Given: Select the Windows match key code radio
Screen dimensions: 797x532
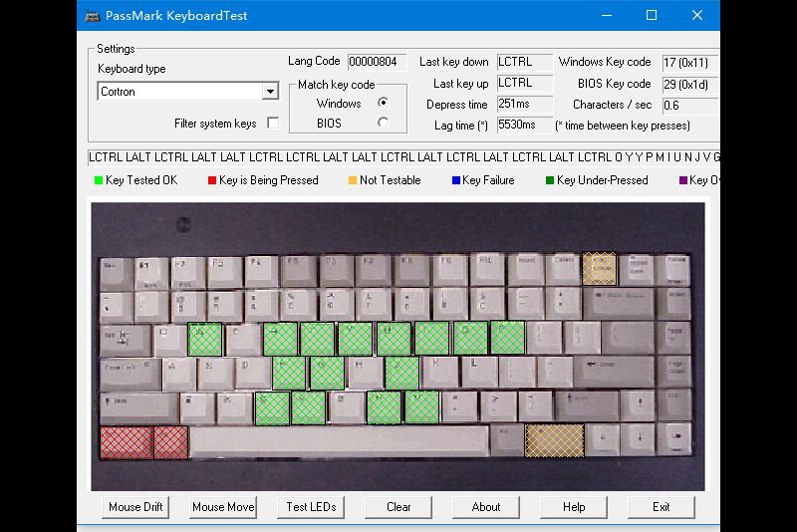Looking at the screenshot, I should (383, 103).
